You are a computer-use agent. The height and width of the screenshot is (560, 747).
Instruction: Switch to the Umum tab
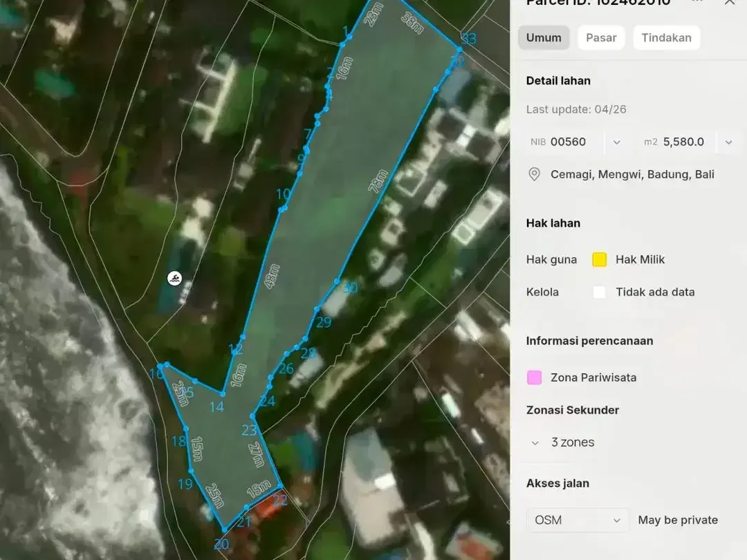coord(544,37)
